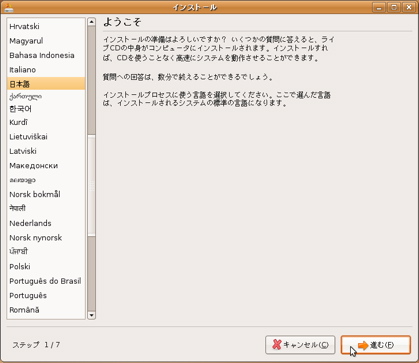The width and height of the screenshot is (419, 363).
Task: Click the language list scroll up arrow
Action: 91,22
